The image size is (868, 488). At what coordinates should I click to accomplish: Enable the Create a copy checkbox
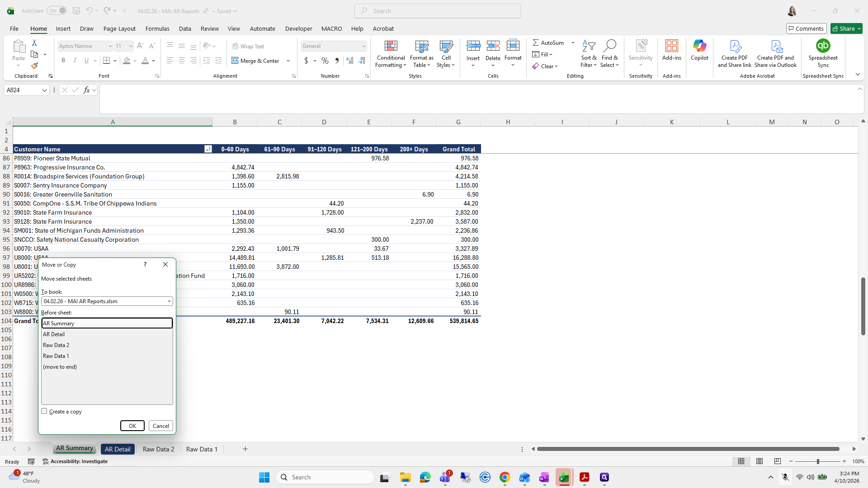pyautogui.click(x=44, y=411)
